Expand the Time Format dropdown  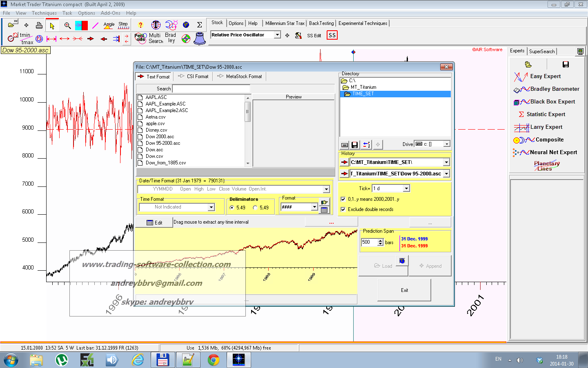tap(211, 207)
